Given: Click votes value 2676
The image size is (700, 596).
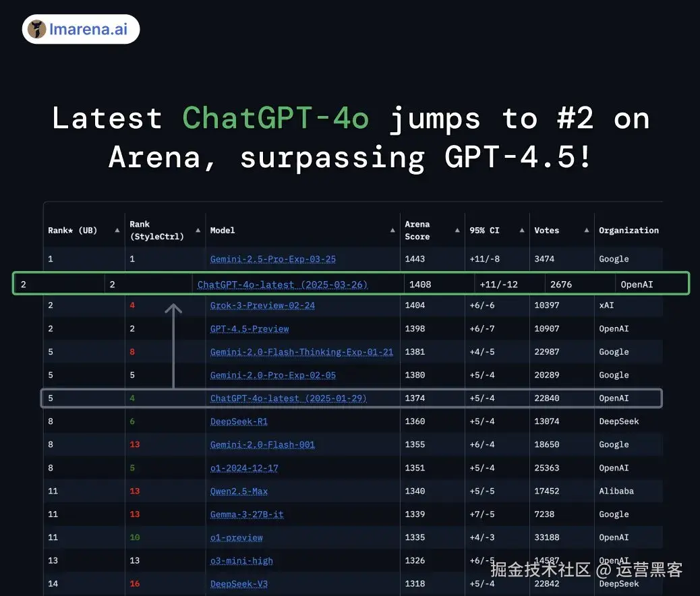Looking at the screenshot, I should (560, 285).
